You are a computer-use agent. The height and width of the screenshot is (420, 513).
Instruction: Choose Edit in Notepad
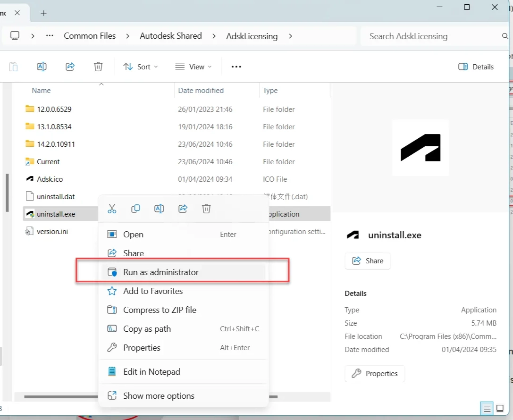(183, 372)
